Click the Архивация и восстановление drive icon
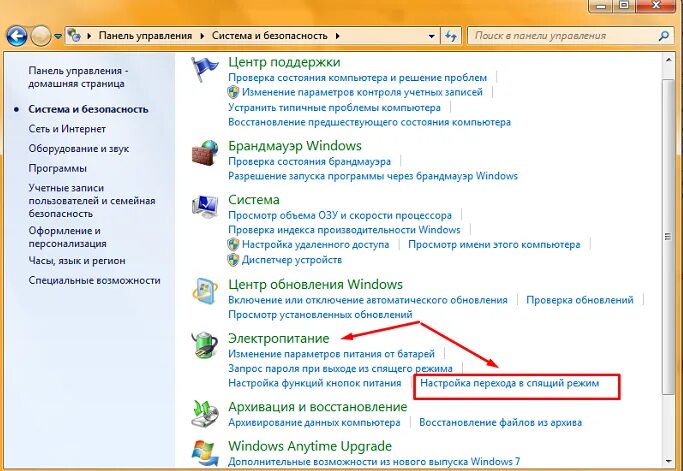 205,413
